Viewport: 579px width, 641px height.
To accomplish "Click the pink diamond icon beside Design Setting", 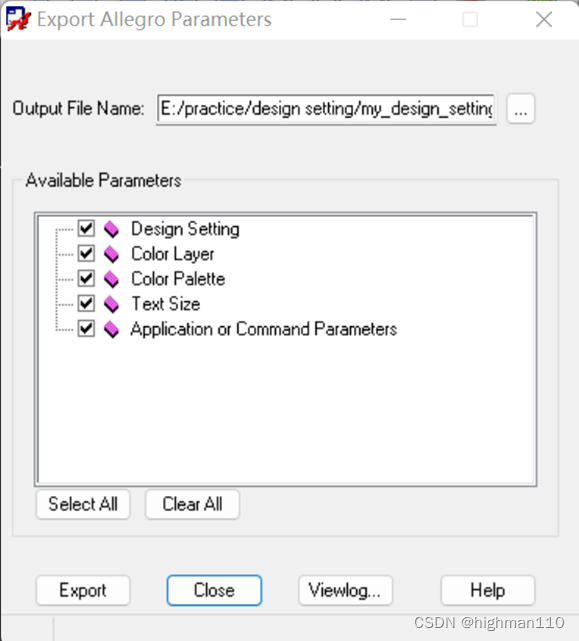I will pos(111,229).
